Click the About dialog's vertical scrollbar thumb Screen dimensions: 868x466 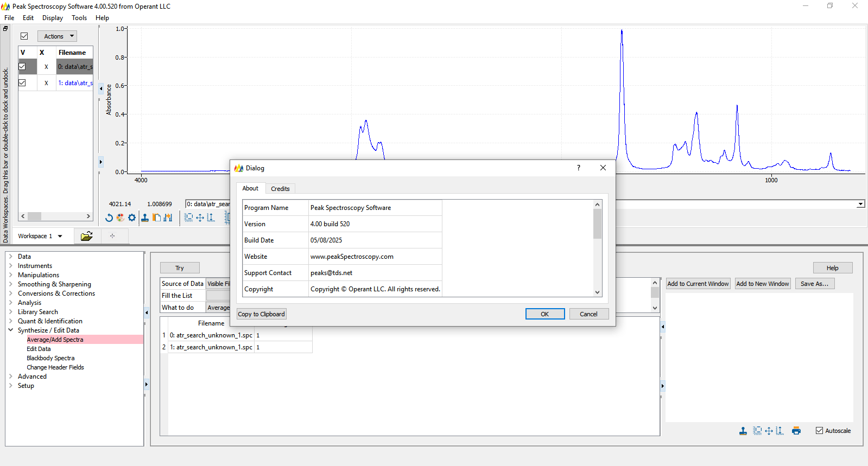pyautogui.click(x=598, y=224)
